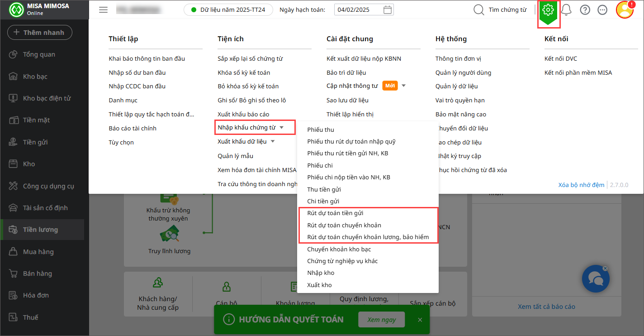Open Khóa sổ kỳ kế toán
644x336 pixels.
pyautogui.click(x=244, y=72)
